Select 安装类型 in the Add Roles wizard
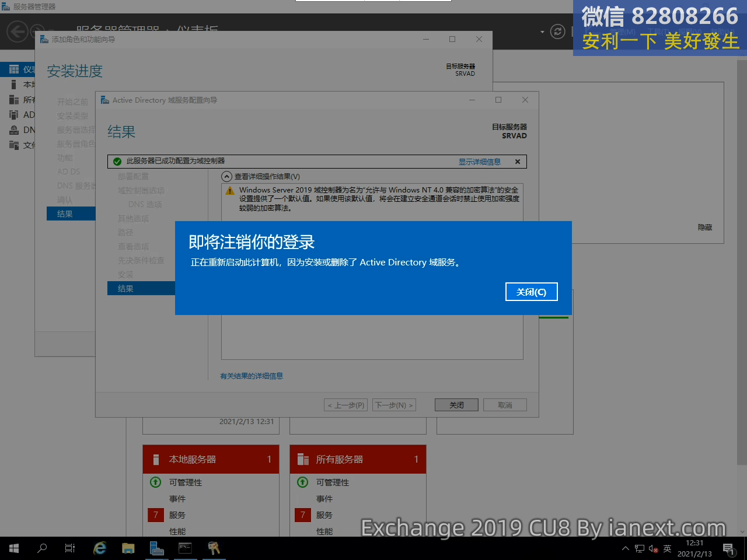 72,116
